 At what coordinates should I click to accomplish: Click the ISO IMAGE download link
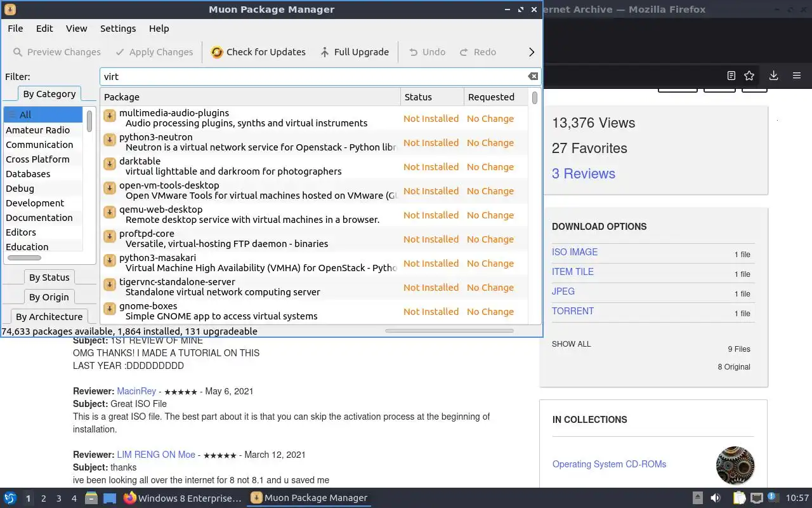coord(575,252)
